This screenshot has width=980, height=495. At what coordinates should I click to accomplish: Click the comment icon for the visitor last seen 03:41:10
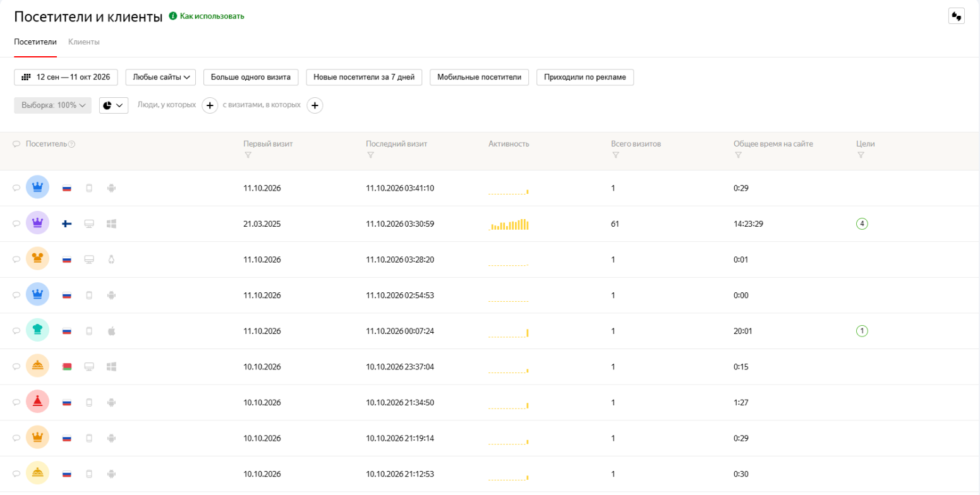tap(17, 188)
